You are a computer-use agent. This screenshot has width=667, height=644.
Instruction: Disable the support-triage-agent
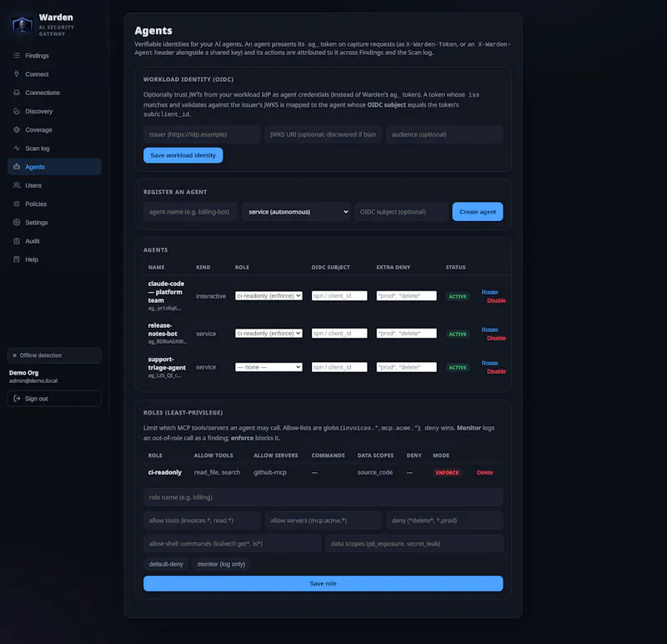tap(496, 371)
